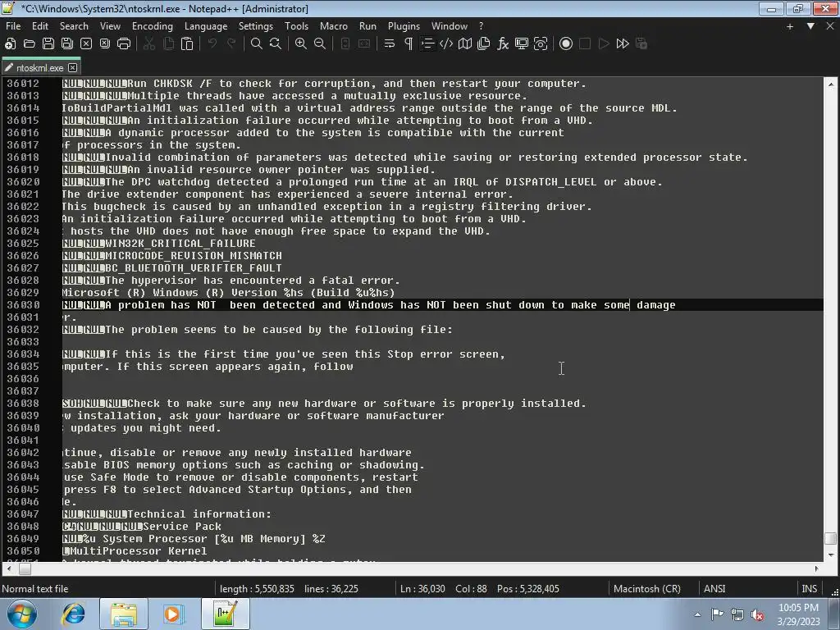Open Function List fx icon

point(503,44)
